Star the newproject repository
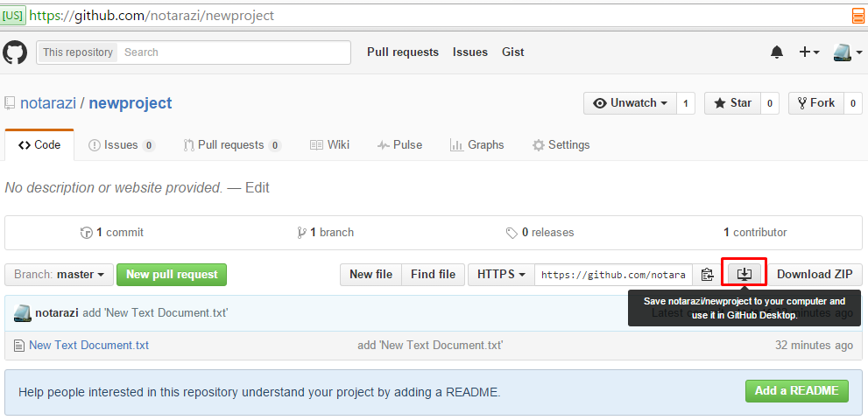868x420 pixels. click(732, 103)
